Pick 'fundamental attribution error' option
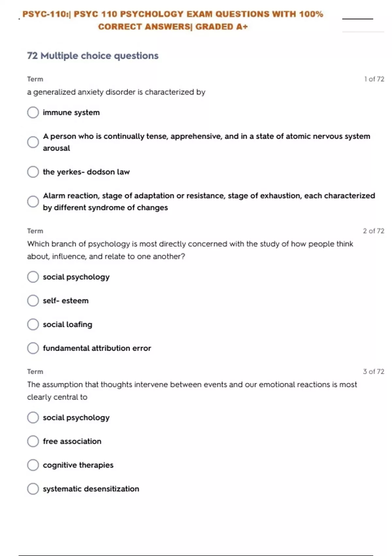This screenshot has height=556, width=392. tap(33, 348)
